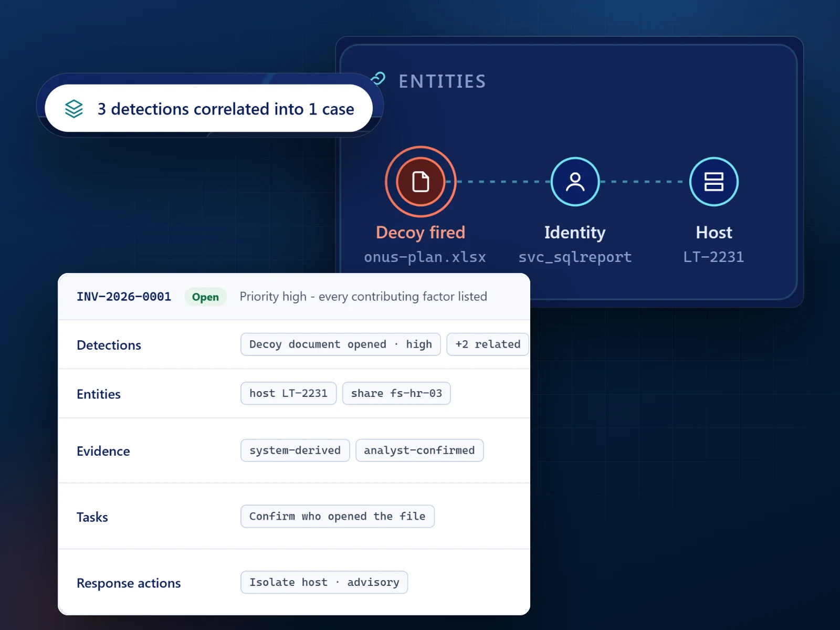
Task: Open case INV-2026-0001
Action: (124, 297)
